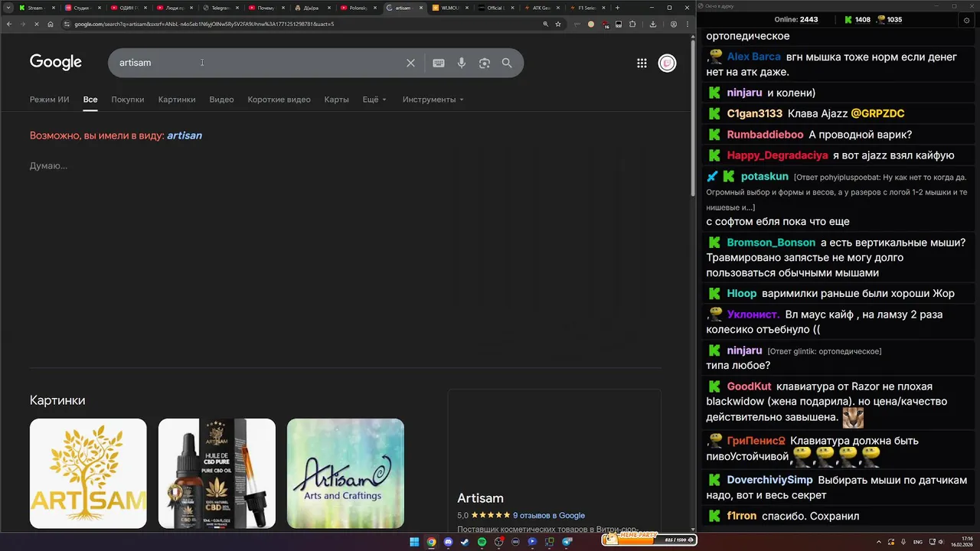Open the 9 отзывов в Google link

549,515
